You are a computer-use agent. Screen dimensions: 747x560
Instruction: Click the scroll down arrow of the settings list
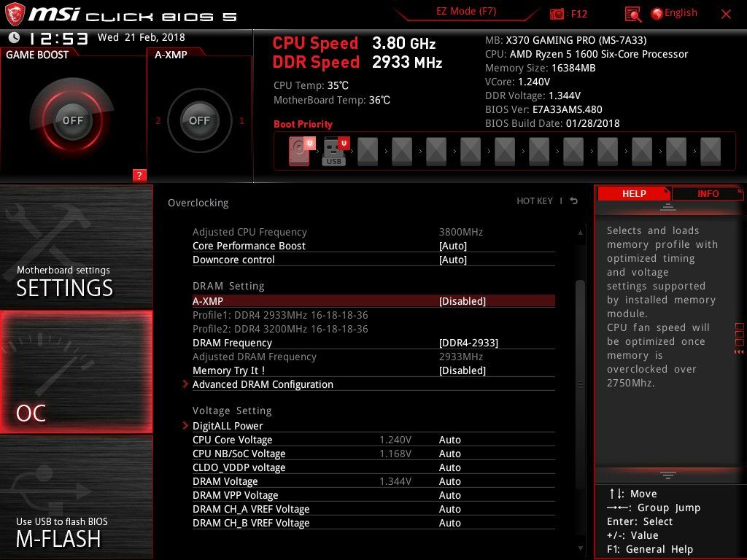580,548
